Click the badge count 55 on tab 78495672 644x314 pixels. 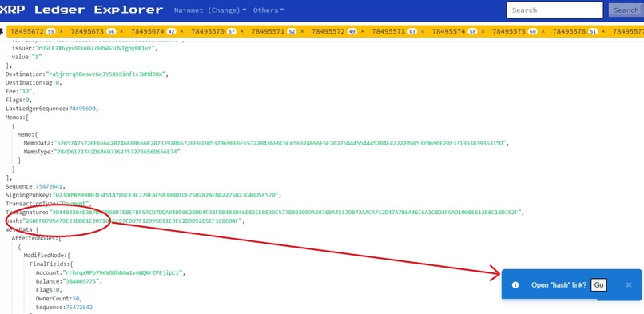click(50, 31)
